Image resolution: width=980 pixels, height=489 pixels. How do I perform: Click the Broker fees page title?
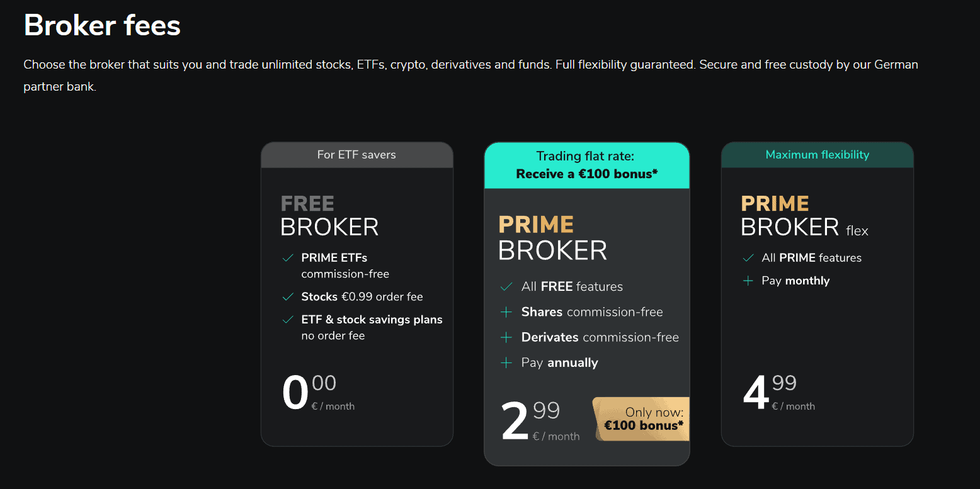click(x=101, y=25)
